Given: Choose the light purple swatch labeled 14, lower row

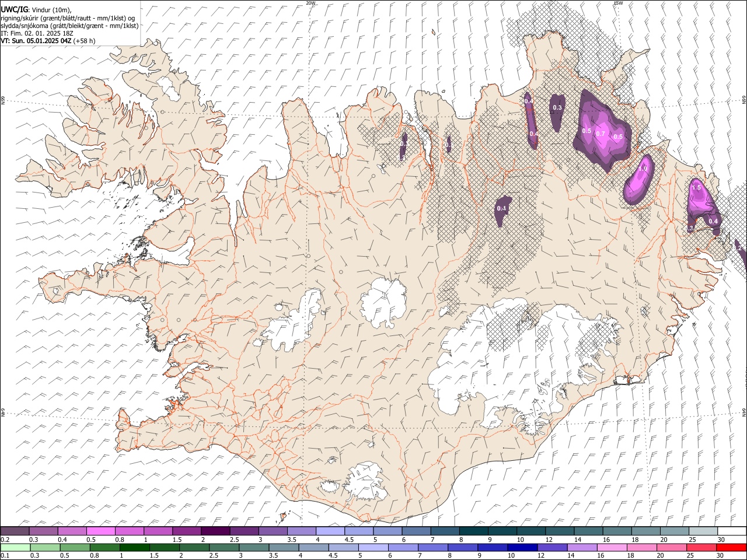Looking at the screenshot, I should tap(581, 547).
